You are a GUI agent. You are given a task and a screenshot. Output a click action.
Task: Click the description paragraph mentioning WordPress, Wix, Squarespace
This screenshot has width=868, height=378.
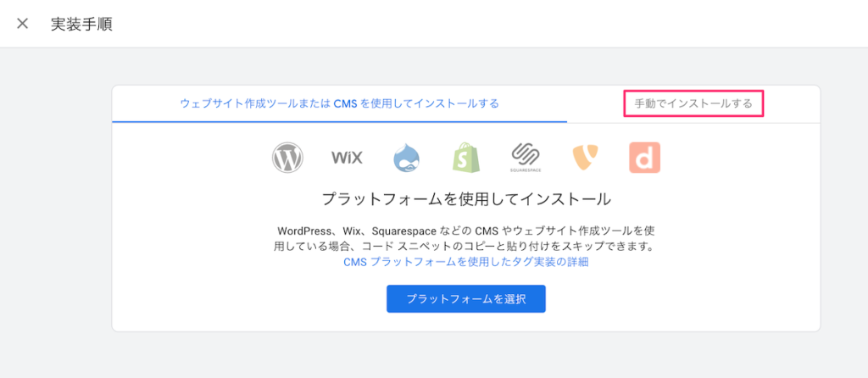465,238
